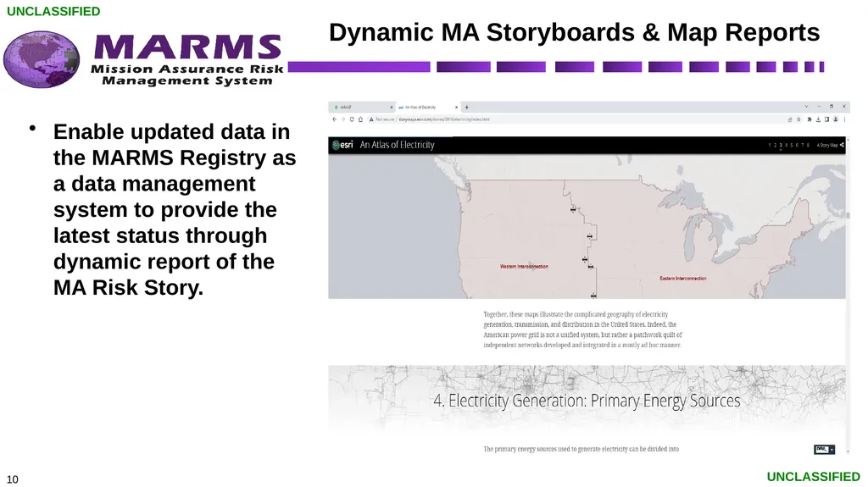This screenshot has width=868, height=487.
Task: Open the tab search chevron dropdown
Action: point(807,106)
